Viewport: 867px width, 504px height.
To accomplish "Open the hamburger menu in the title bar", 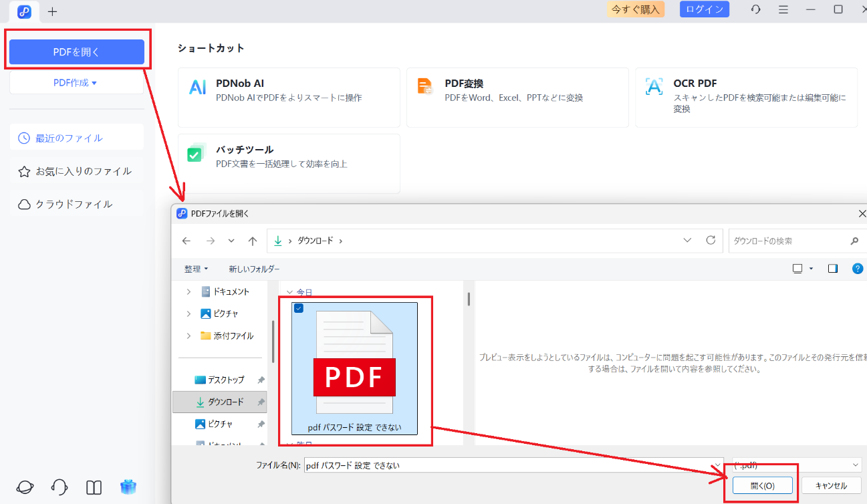I will pos(783,9).
